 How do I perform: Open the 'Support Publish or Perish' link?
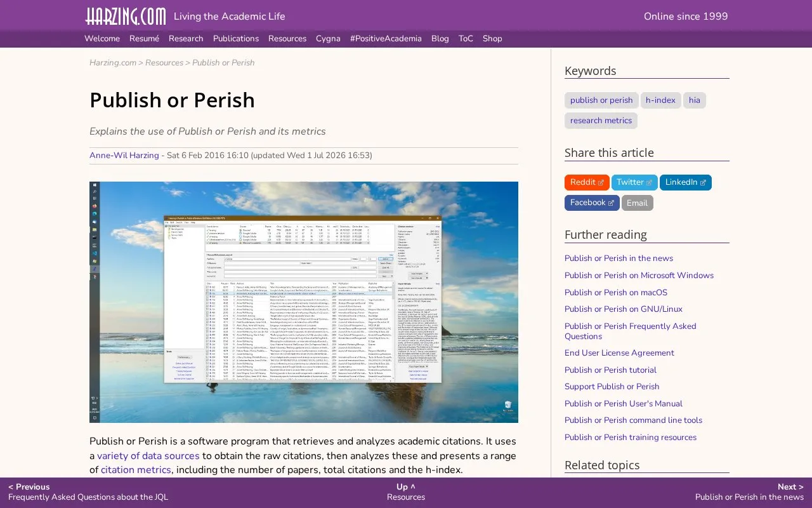(x=612, y=387)
